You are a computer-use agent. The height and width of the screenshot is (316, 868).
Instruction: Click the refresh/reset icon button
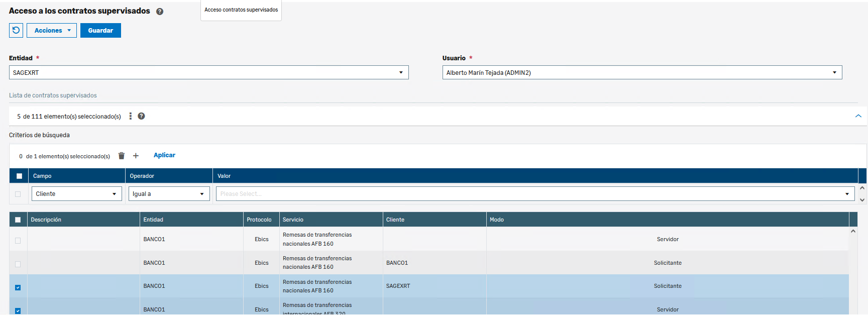[16, 31]
